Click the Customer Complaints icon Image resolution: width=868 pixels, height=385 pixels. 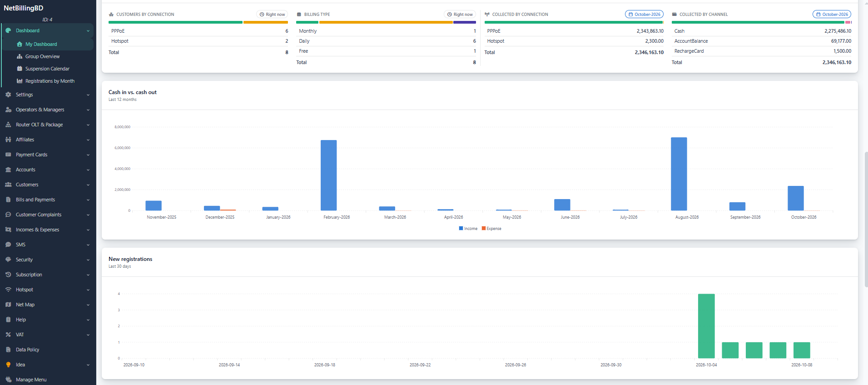(8, 215)
